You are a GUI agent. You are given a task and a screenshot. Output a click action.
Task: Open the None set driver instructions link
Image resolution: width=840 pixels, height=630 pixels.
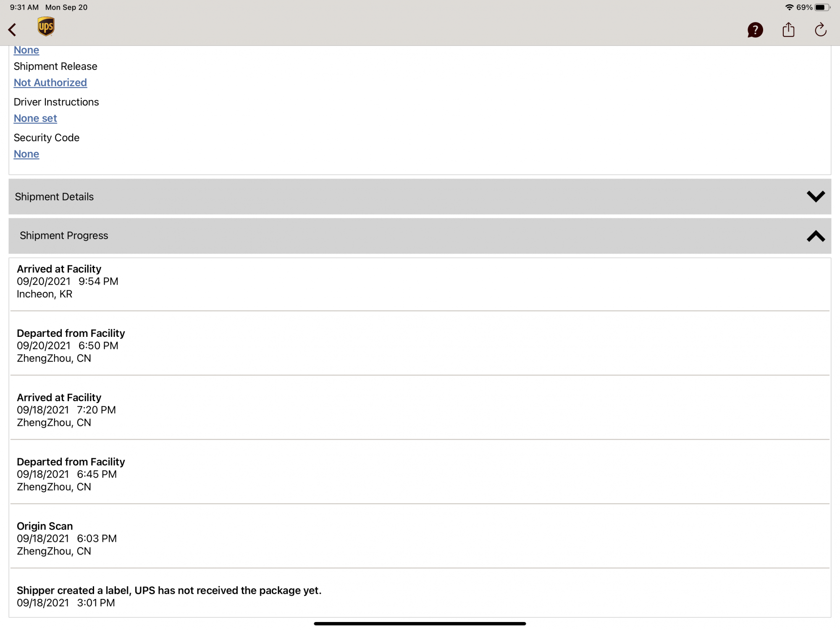[x=35, y=118]
